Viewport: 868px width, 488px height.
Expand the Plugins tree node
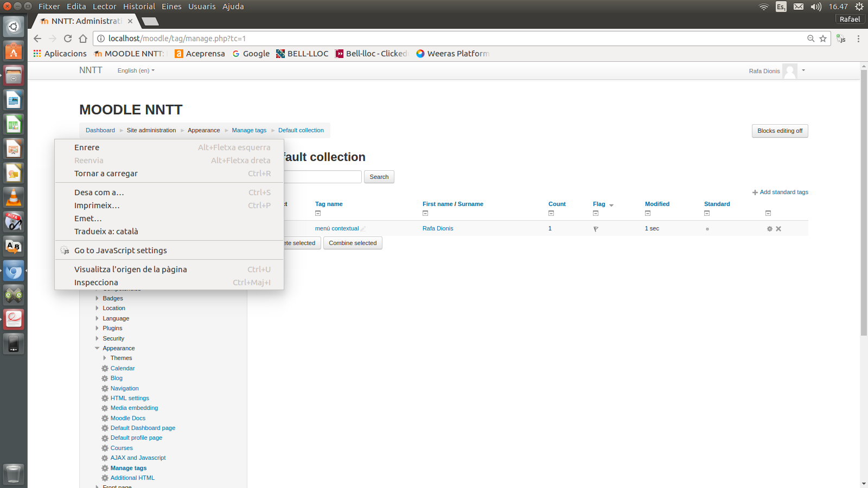tap(97, 328)
